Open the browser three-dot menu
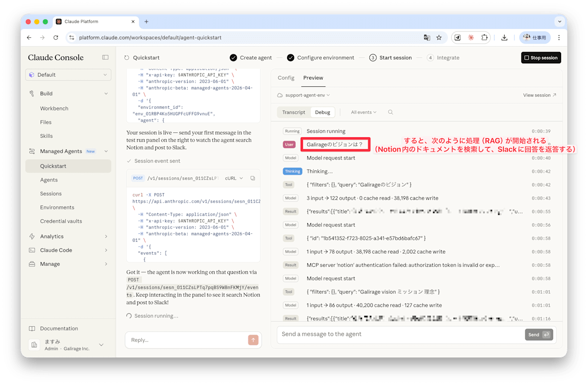The width and height of the screenshot is (588, 385). tap(559, 37)
